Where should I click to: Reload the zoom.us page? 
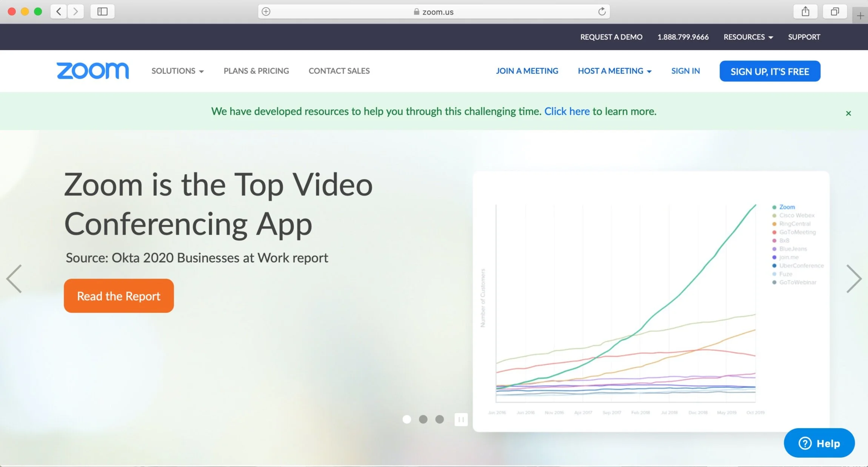[602, 11]
